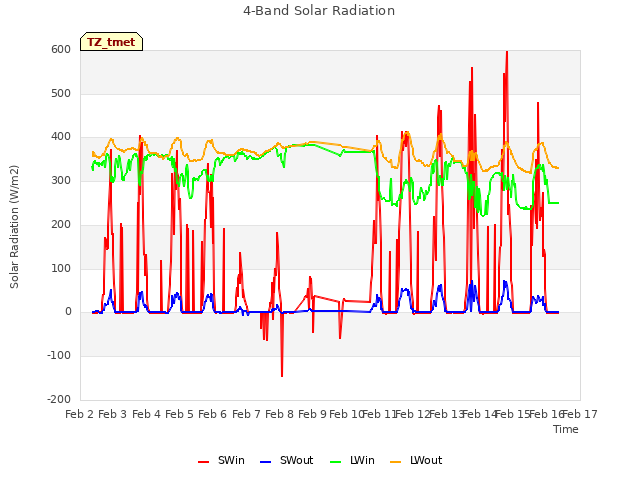Screen dimensions: 640x480
Task: Toggle the LWout legend entry
Action: coord(416,460)
